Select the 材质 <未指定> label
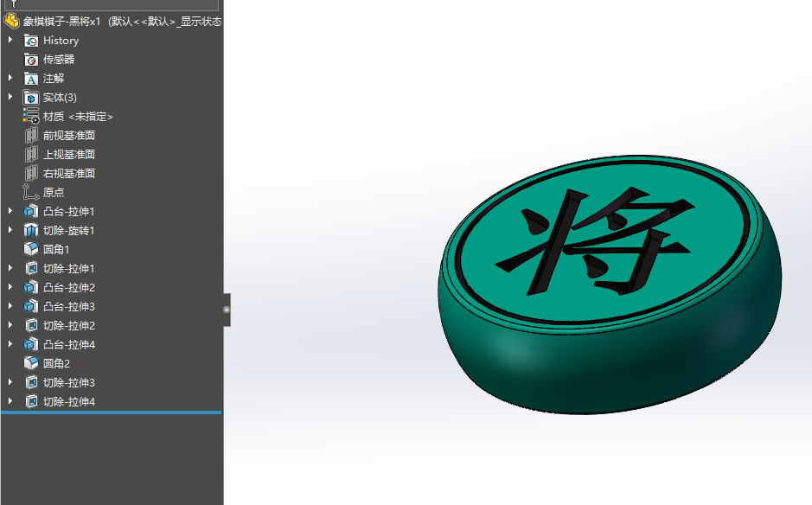Image resolution: width=812 pixels, height=505 pixels. (78, 117)
